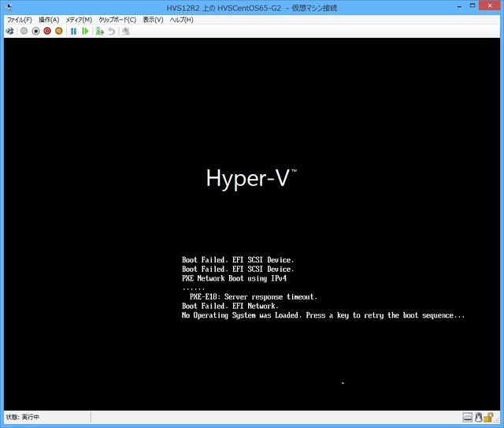
Task: Click the 'Boot Failed. EFI Network.' line
Action: [230, 306]
